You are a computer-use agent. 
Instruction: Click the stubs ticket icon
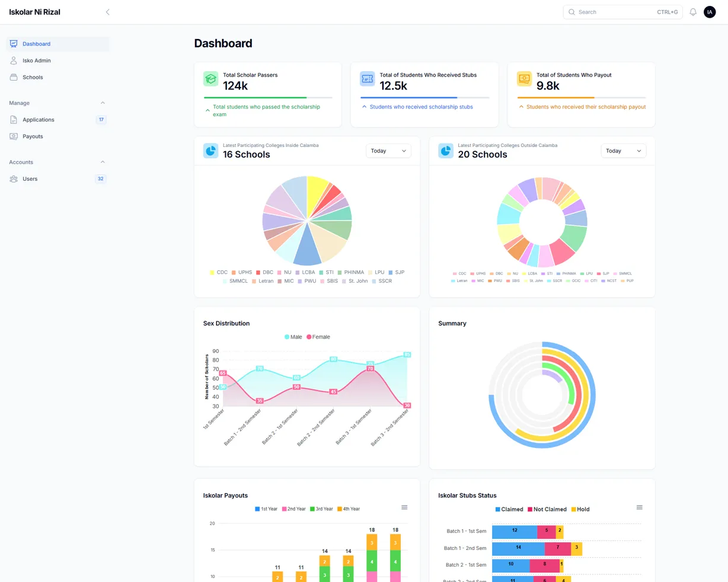pyautogui.click(x=368, y=79)
